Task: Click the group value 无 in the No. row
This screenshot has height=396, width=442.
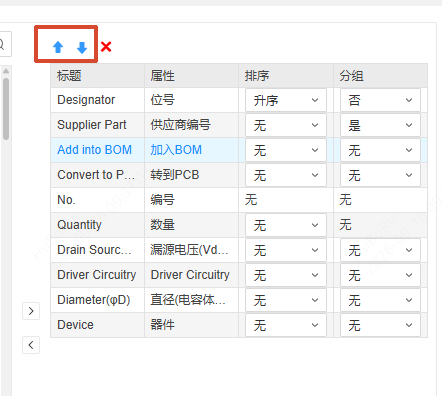Action: (x=346, y=200)
